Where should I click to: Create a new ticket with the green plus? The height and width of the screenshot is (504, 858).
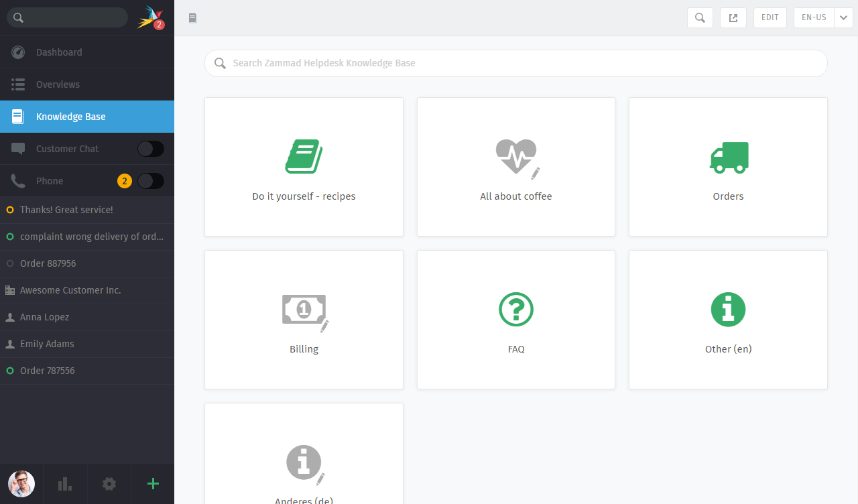152,483
